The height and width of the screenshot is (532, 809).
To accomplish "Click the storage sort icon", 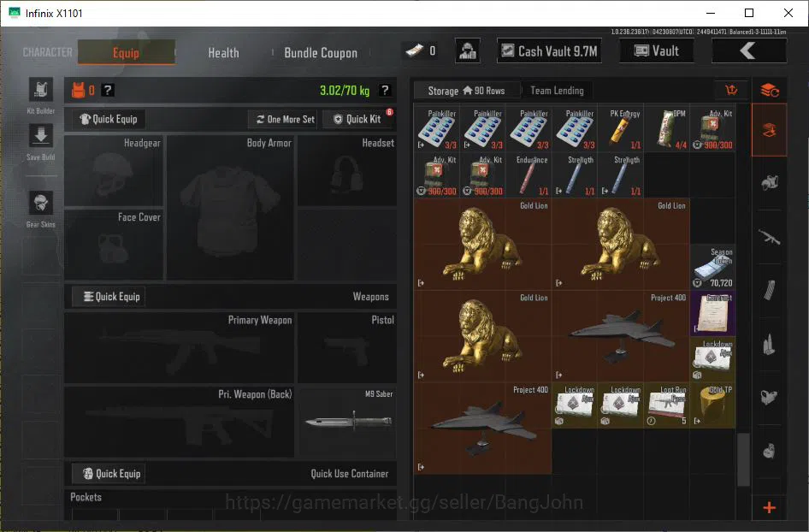I will (x=731, y=91).
